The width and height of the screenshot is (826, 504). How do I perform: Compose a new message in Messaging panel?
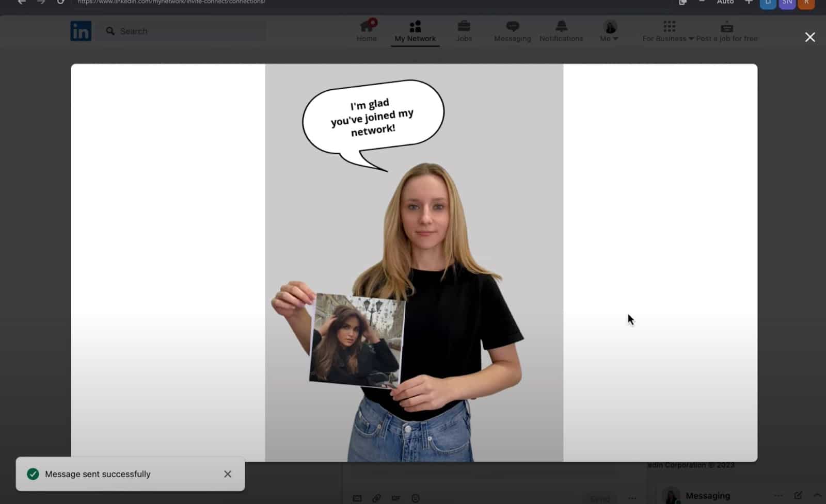coord(798,495)
